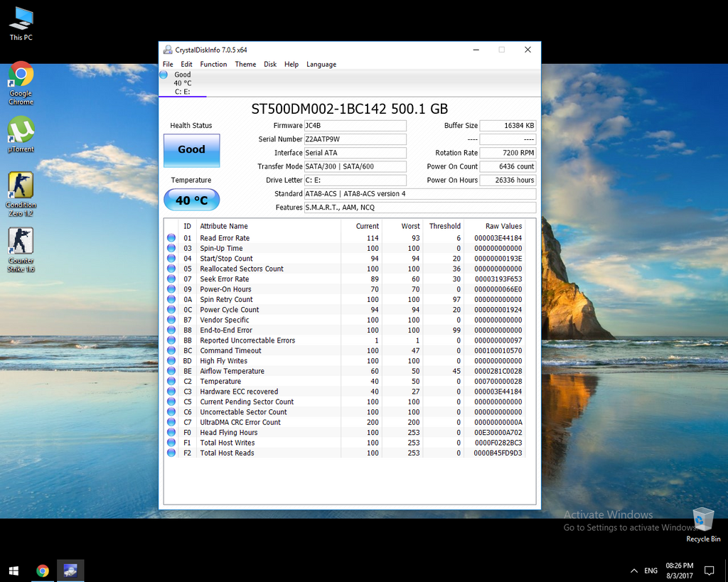Open the Theme menu
This screenshot has height=582, width=728.
(245, 64)
